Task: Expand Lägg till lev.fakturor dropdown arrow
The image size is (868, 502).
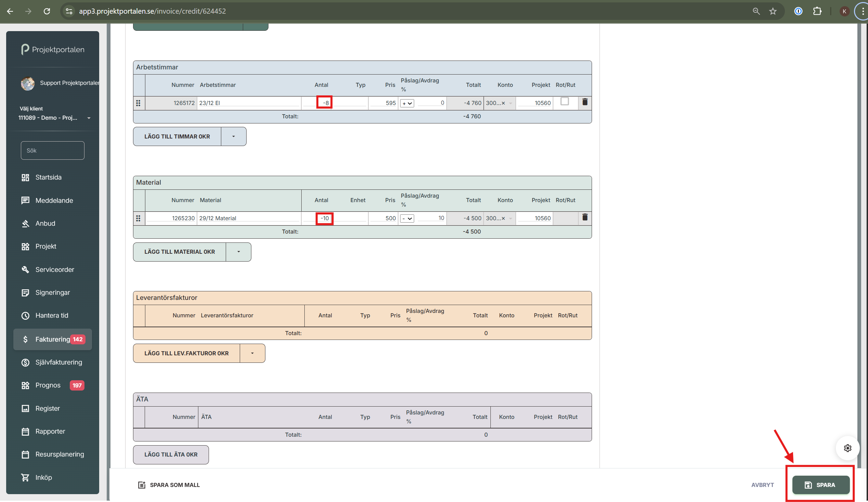Action: click(x=252, y=353)
